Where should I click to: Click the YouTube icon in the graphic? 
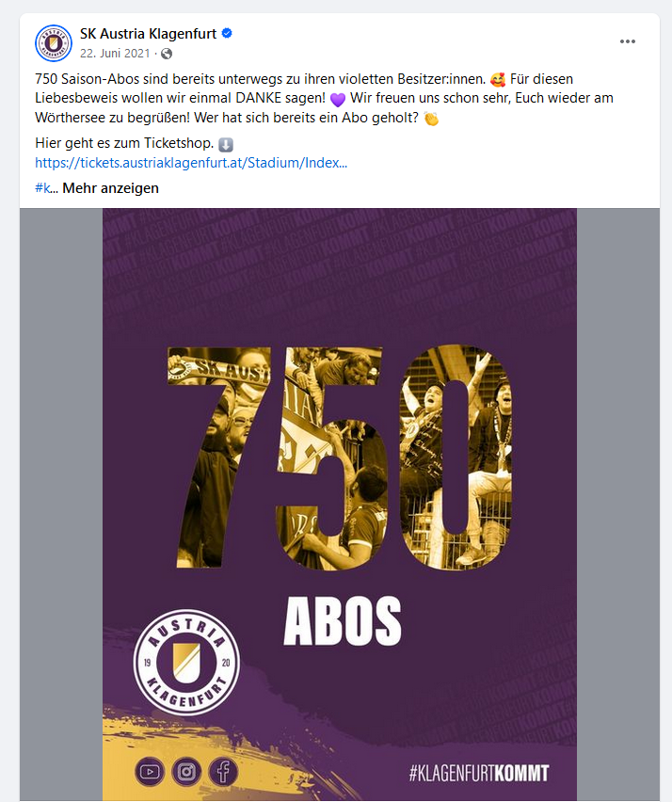click(150, 771)
